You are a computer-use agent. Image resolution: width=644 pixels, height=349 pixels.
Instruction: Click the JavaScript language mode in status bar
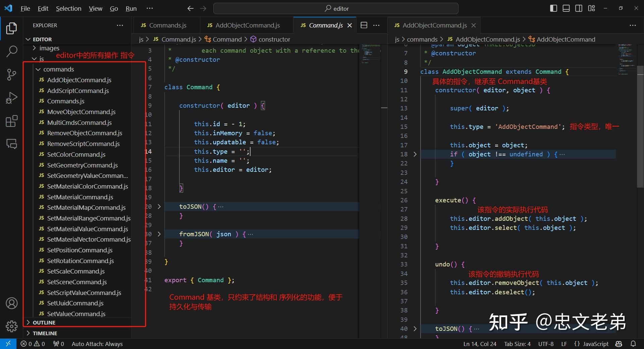(595, 344)
